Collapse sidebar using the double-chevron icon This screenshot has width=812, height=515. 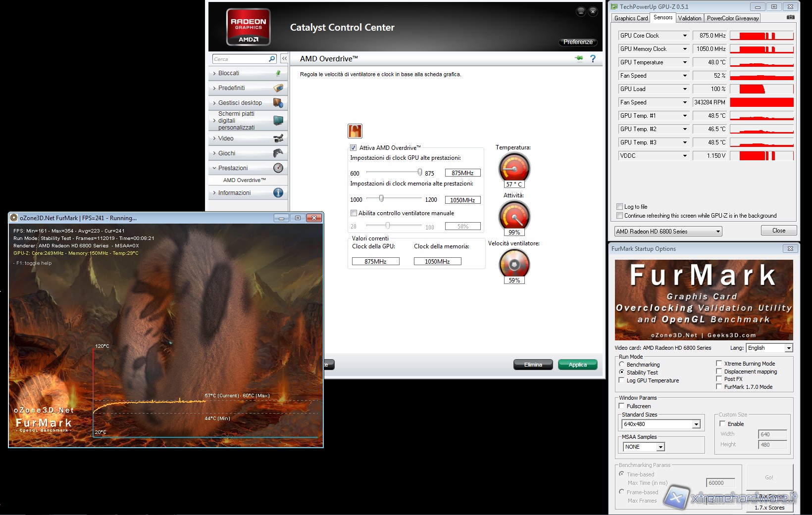(x=284, y=59)
